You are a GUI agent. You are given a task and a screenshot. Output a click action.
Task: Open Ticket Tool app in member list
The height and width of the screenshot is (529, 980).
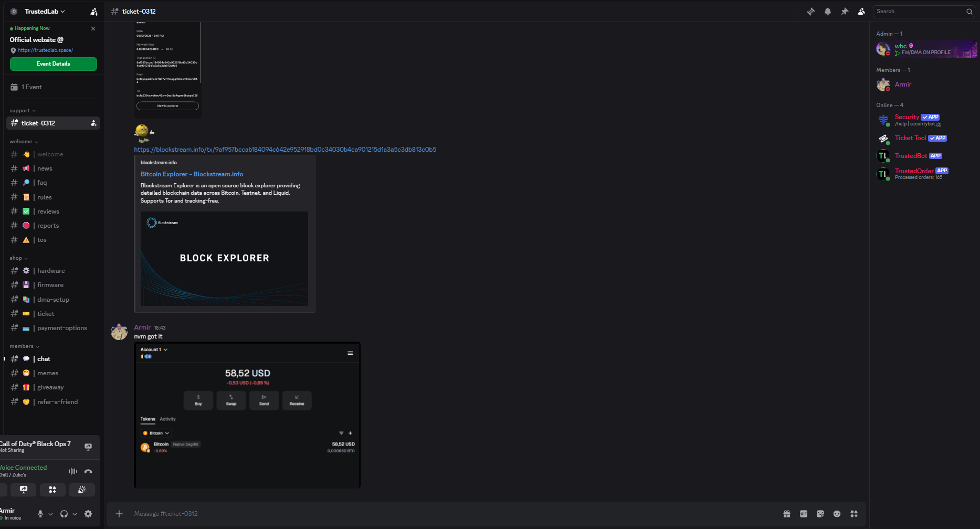925,139
